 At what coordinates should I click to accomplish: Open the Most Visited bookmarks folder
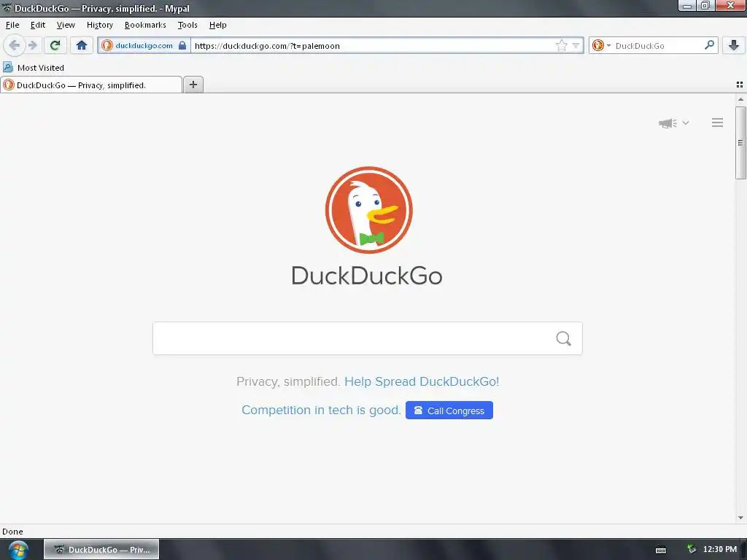(x=34, y=68)
